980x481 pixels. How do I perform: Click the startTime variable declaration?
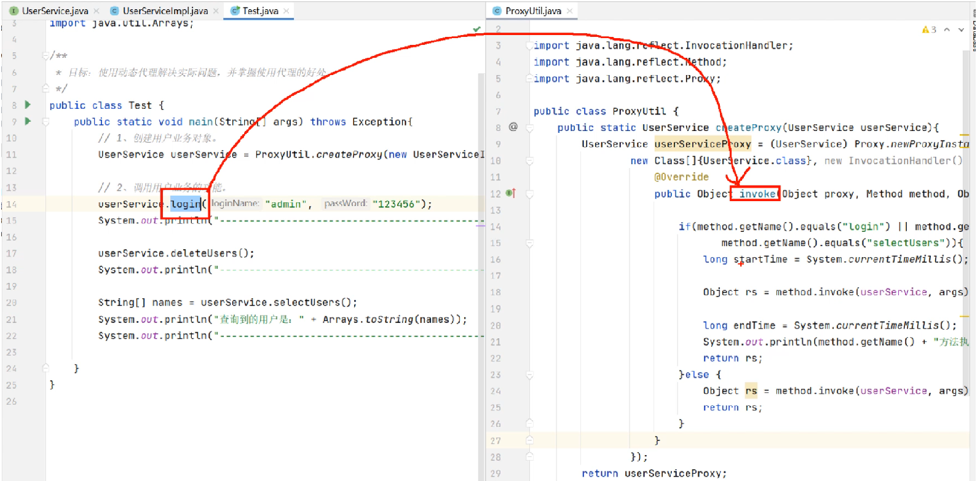pos(761,260)
